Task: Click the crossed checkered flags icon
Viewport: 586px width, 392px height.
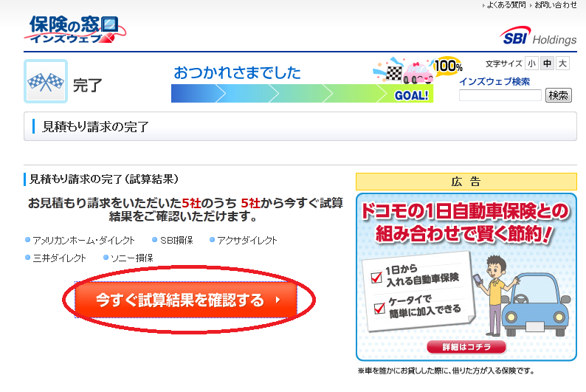Action: pos(46,81)
